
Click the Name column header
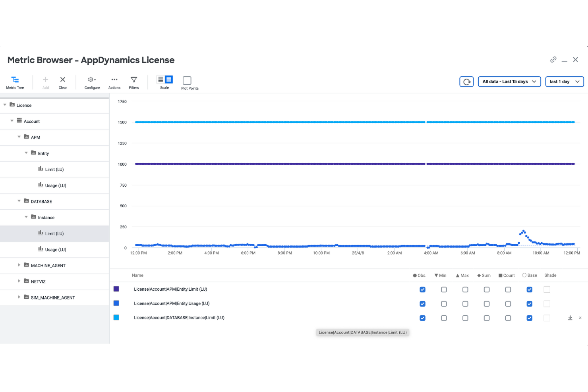[137, 275]
